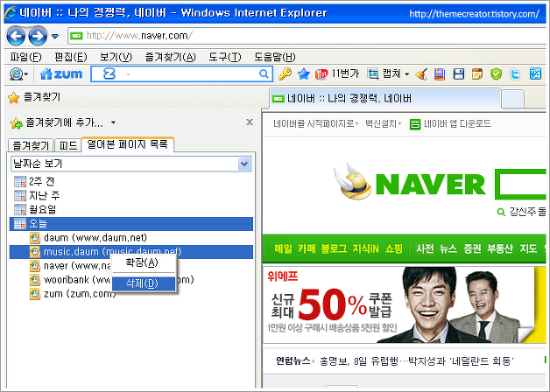Click the blue star icon in toolbar
This screenshot has width=550, height=392.
(303, 73)
